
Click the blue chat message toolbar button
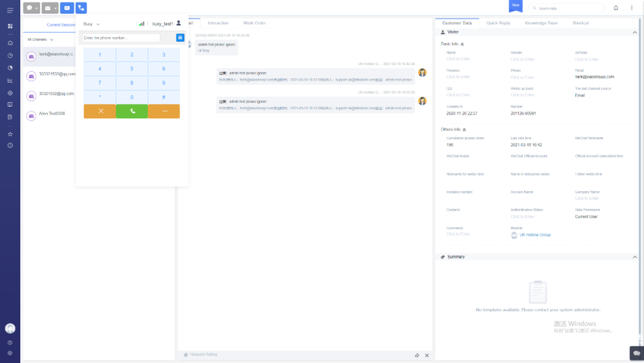point(67,8)
